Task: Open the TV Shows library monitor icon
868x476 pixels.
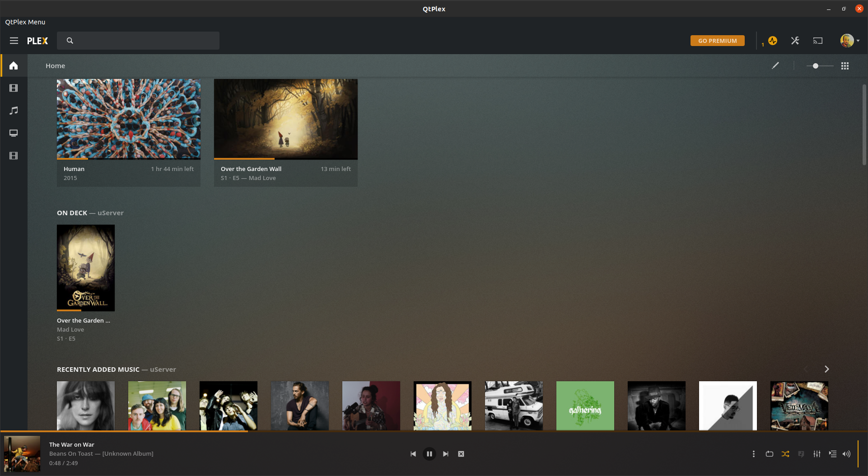Action: pos(14,133)
